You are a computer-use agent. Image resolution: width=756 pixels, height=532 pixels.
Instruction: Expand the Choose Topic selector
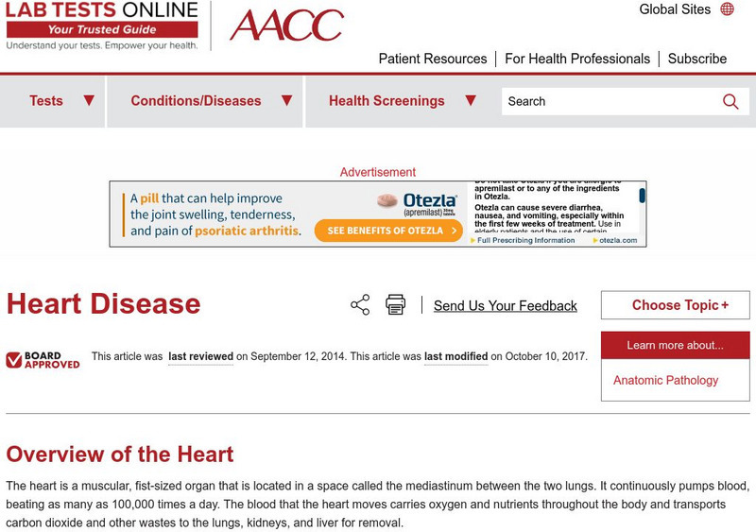675,305
